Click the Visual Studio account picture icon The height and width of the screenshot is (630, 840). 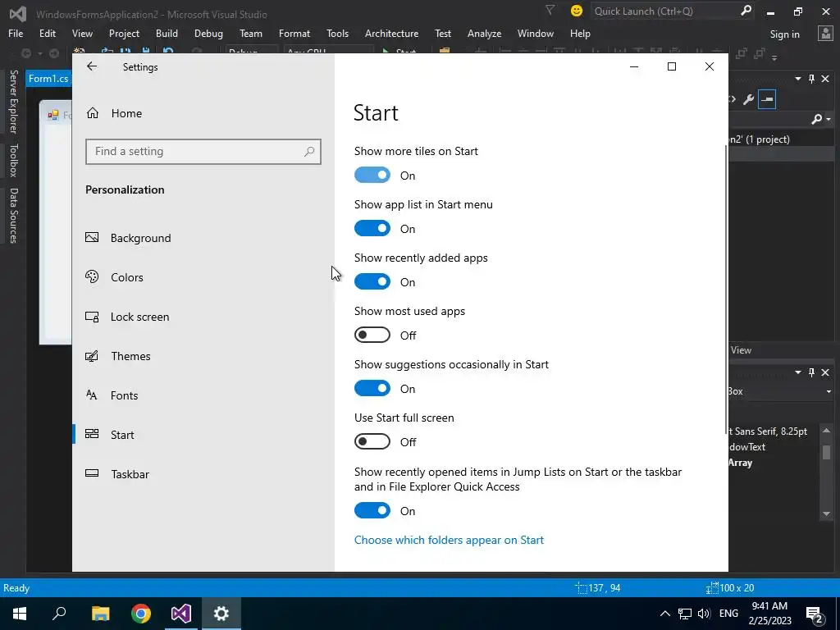pos(825,34)
